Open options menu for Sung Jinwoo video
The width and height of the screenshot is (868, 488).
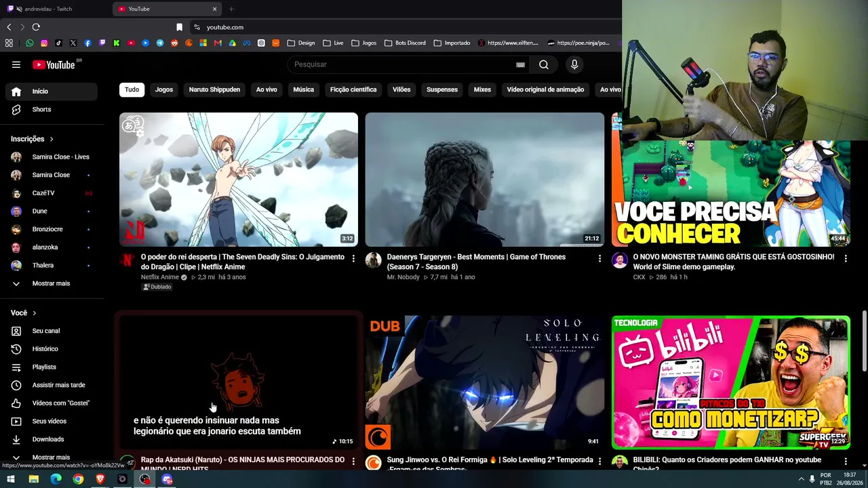point(599,461)
